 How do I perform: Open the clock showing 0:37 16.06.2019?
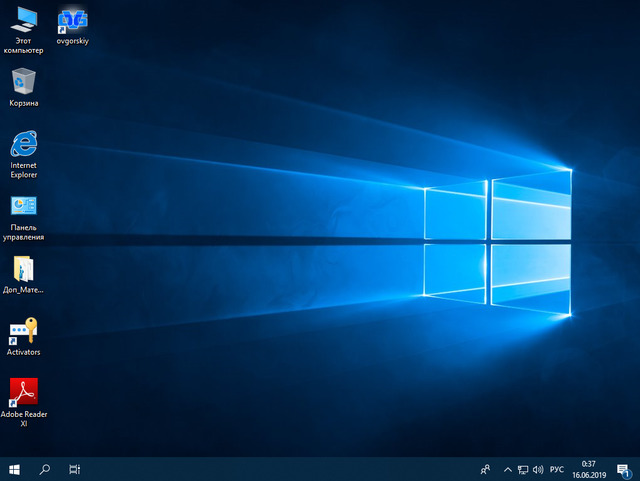[x=589, y=470]
